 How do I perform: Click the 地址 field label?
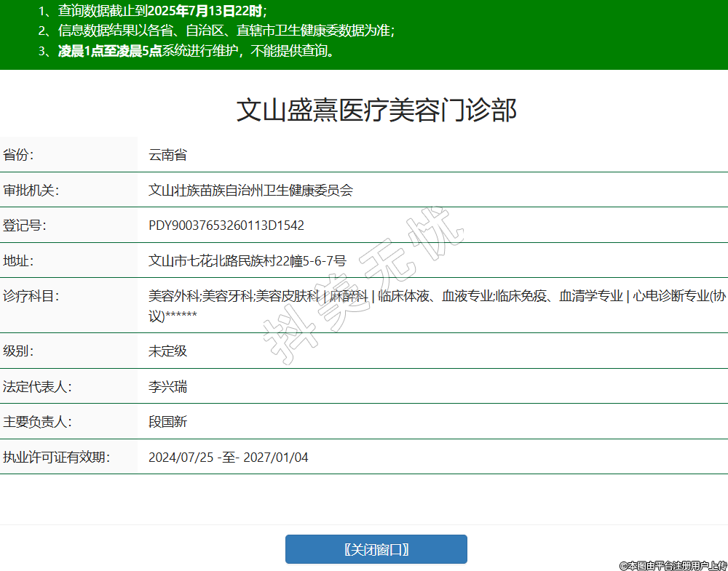pyautogui.click(x=19, y=261)
